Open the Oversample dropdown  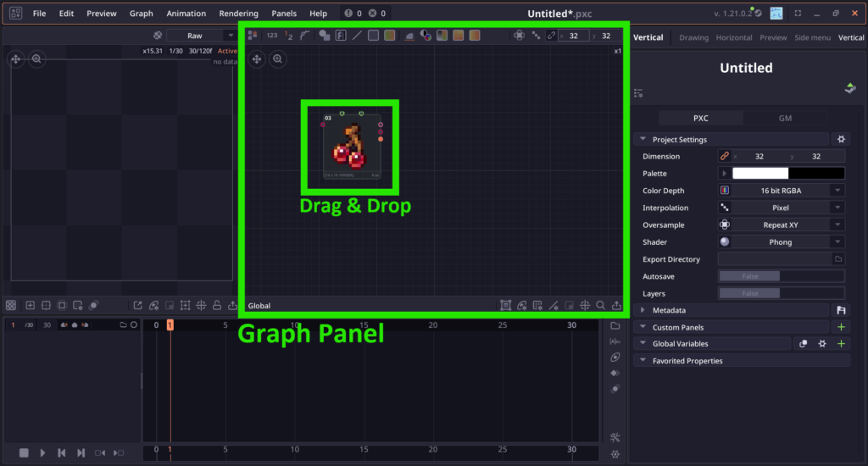tap(781, 225)
